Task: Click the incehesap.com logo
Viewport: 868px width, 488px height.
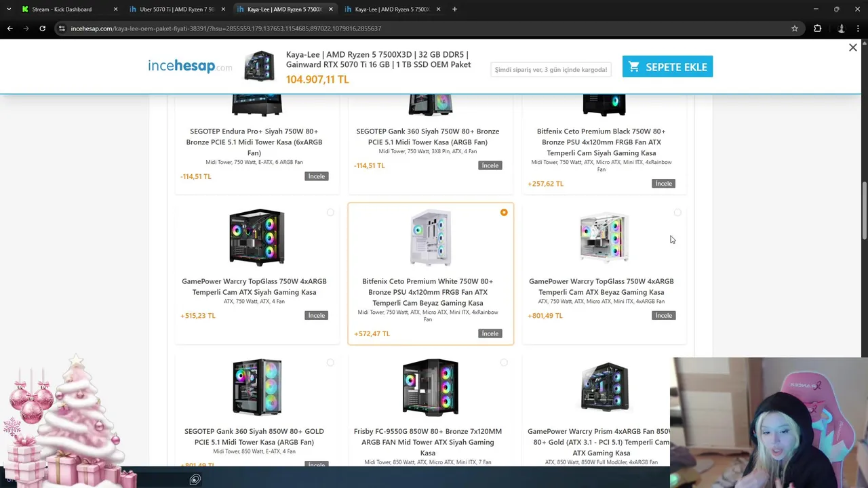Action: (x=190, y=66)
